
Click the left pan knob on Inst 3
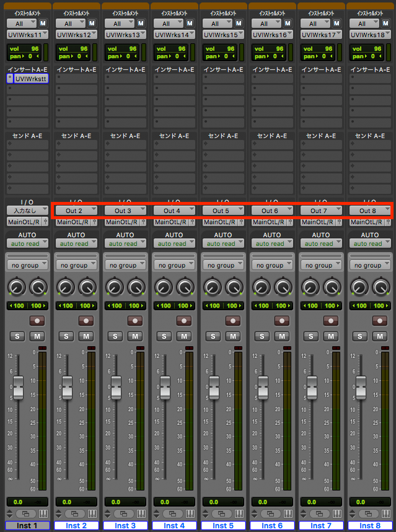115,287
